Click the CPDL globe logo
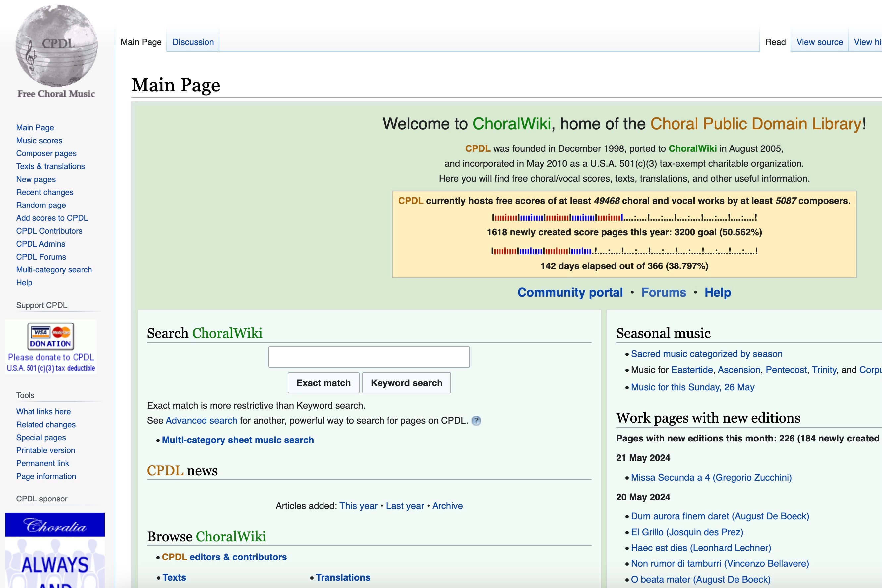The width and height of the screenshot is (882, 588). (x=56, y=51)
